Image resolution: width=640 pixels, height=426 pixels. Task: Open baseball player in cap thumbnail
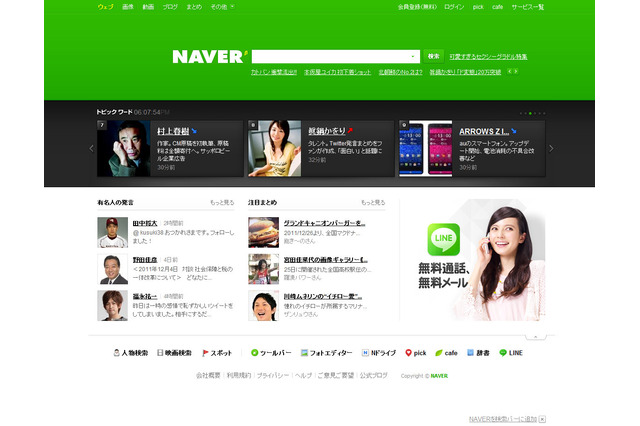point(113,233)
